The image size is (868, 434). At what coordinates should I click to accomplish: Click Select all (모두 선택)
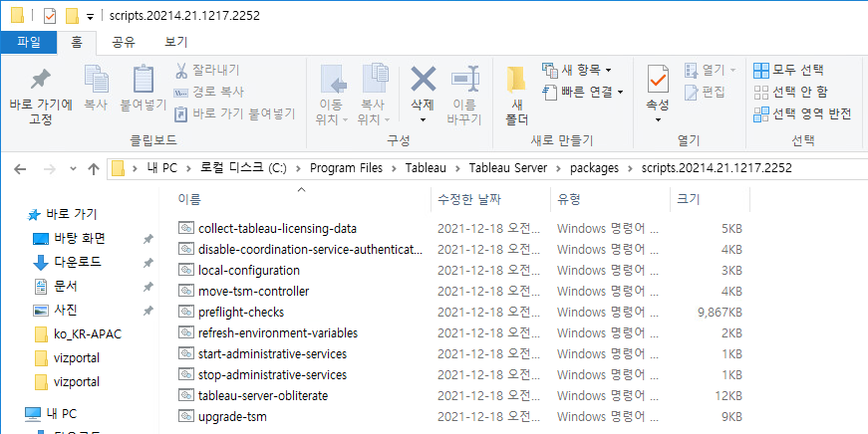[789, 71]
